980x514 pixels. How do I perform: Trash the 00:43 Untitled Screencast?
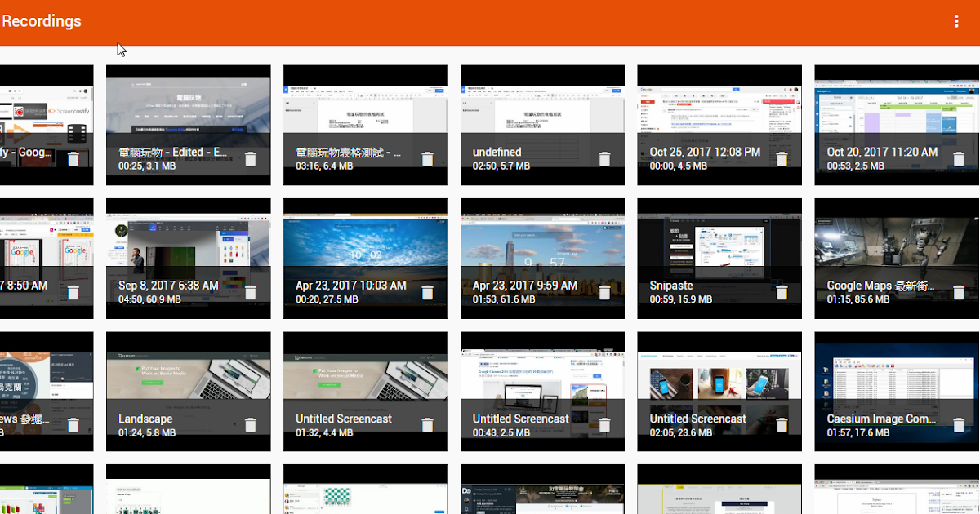605,425
